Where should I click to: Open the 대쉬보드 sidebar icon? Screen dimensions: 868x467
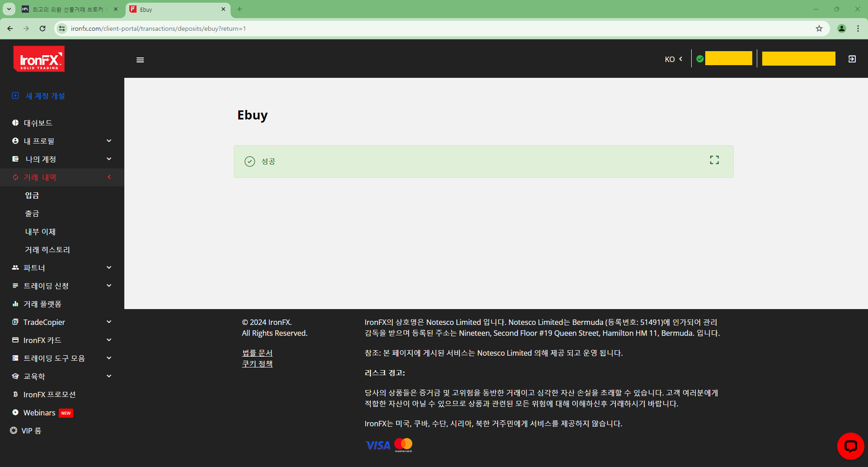15,123
